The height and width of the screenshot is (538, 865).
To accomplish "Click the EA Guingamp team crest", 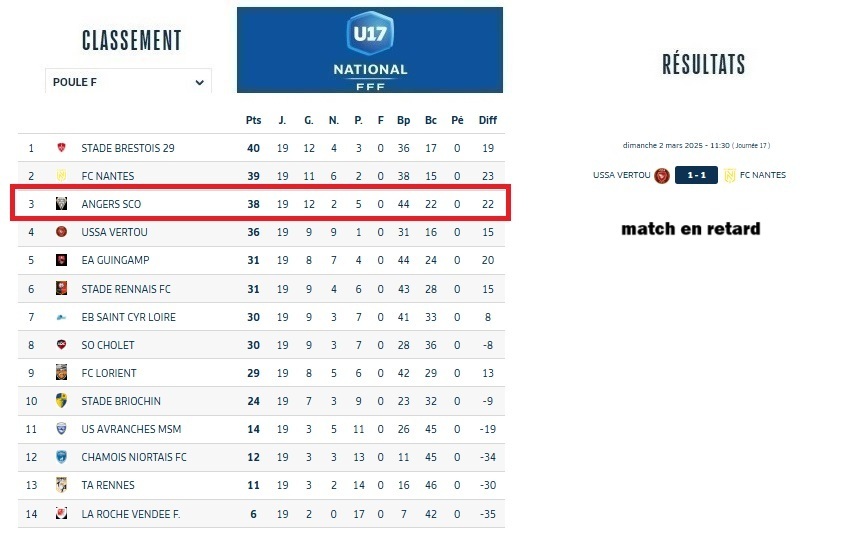I will 61,261.
